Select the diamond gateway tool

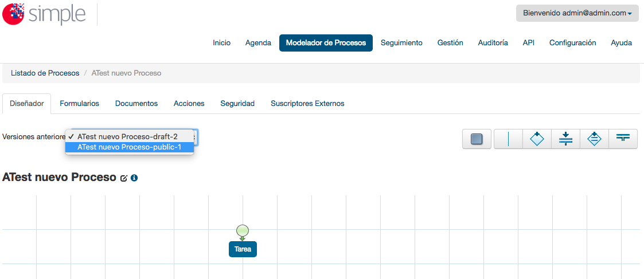click(537, 139)
